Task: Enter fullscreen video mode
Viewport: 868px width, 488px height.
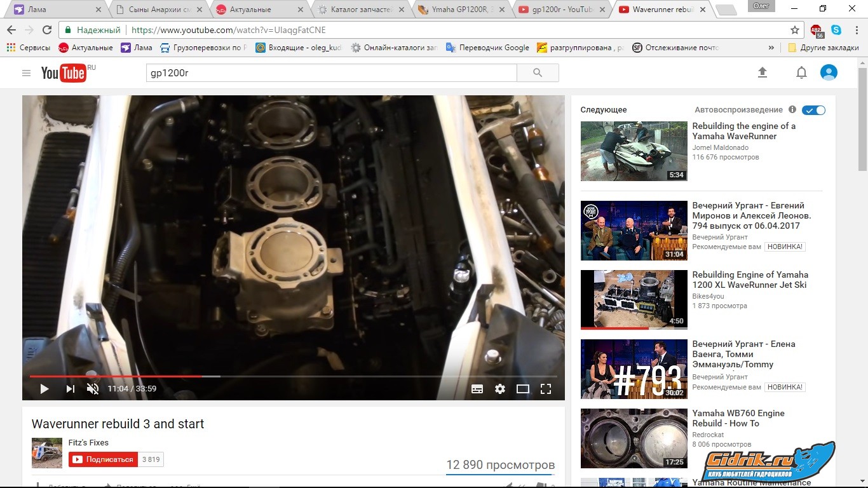Action: coord(546,389)
